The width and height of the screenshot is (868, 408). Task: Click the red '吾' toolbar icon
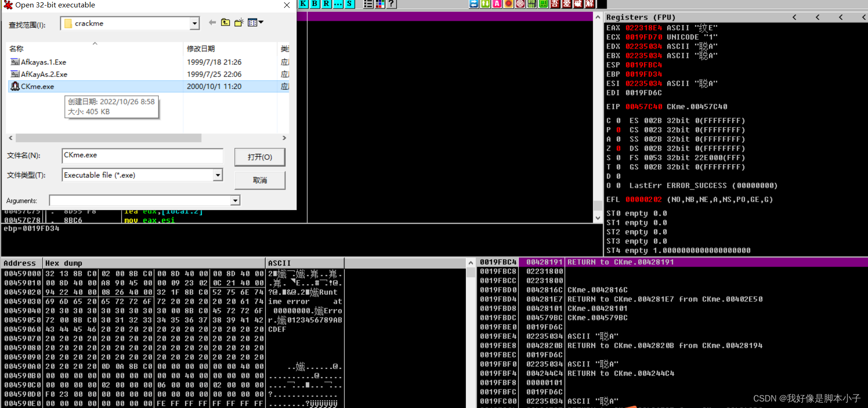(555, 4)
